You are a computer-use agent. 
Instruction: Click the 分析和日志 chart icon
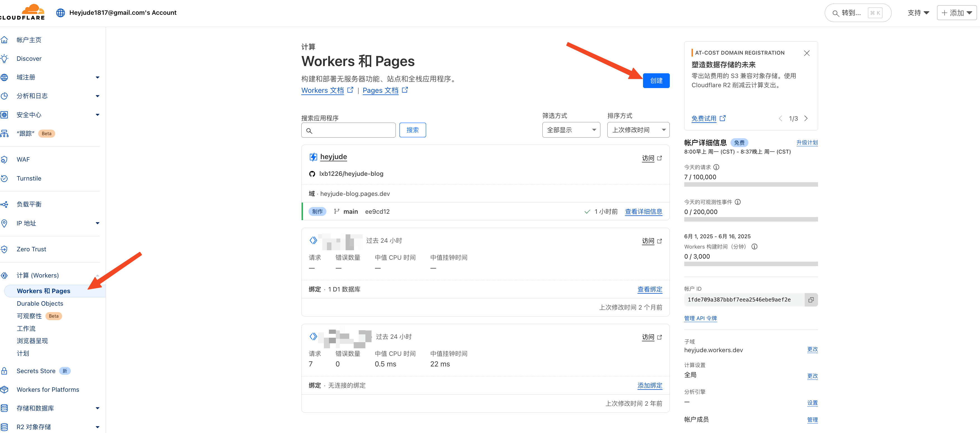pyautogui.click(x=4, y=96)
